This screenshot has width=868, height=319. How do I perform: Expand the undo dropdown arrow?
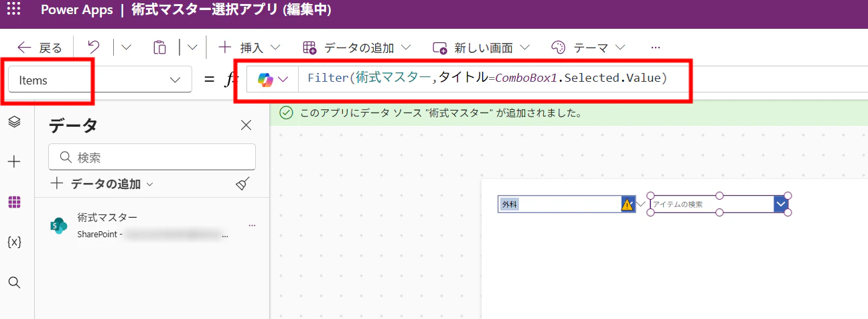(125, 48)
